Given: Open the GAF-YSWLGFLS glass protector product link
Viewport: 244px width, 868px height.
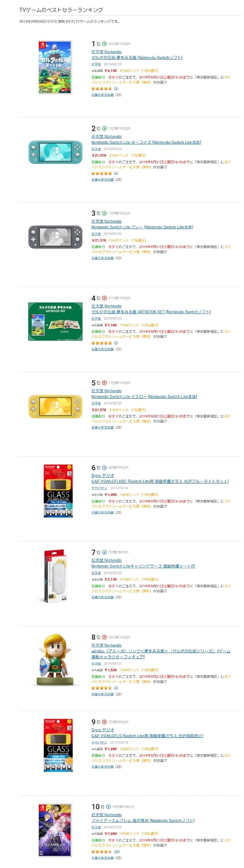Looking at the screenshot, I should point(147,735).
